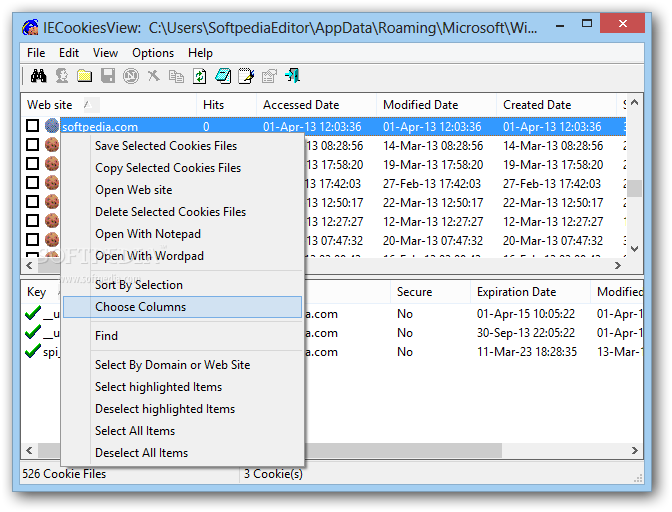This screenshot has height=512, width=672.
Task: Open the Help menu
Action: pos(200,53)
